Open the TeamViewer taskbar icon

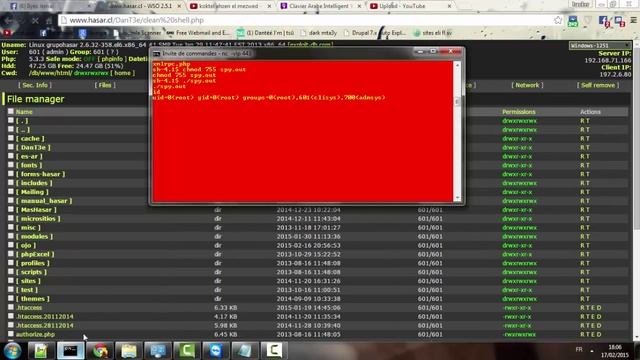pyautogui.click(x=216, y=351)
